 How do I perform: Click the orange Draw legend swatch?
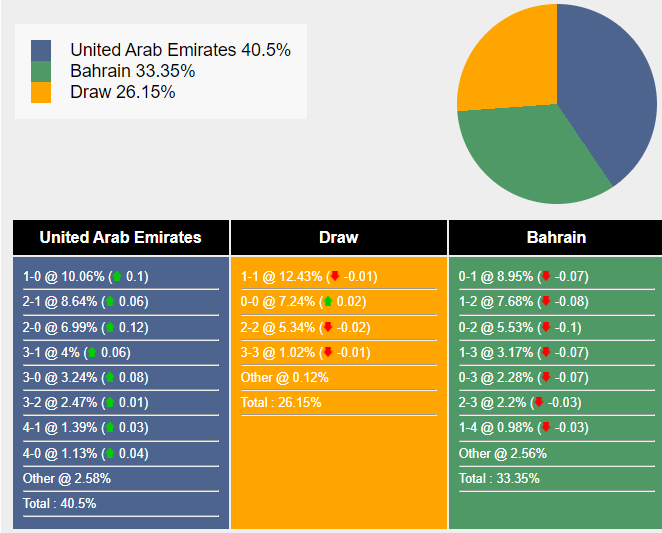41,92
